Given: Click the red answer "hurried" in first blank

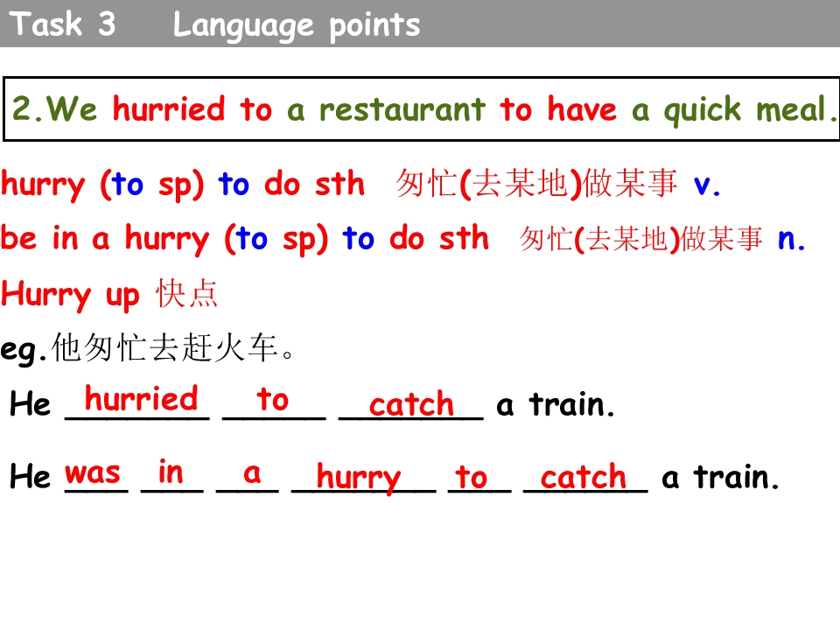Looking at the screenshot, I should [141, 399].
